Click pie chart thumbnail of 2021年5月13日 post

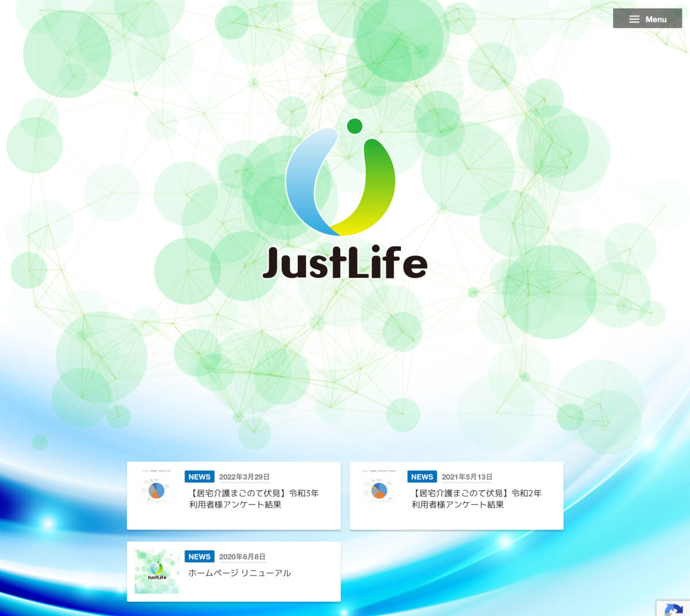tap(379, 490)
